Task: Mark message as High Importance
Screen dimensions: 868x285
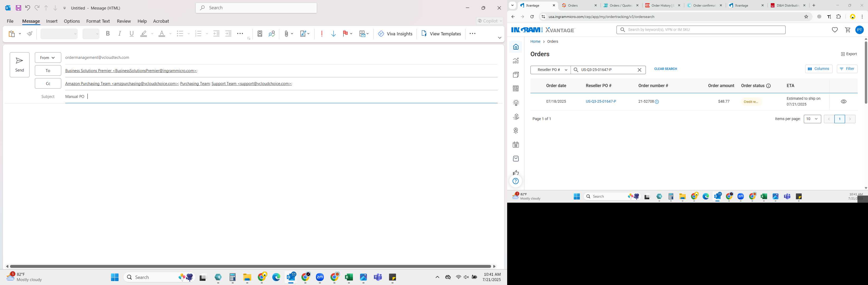Action: click(x=322, y=34)
